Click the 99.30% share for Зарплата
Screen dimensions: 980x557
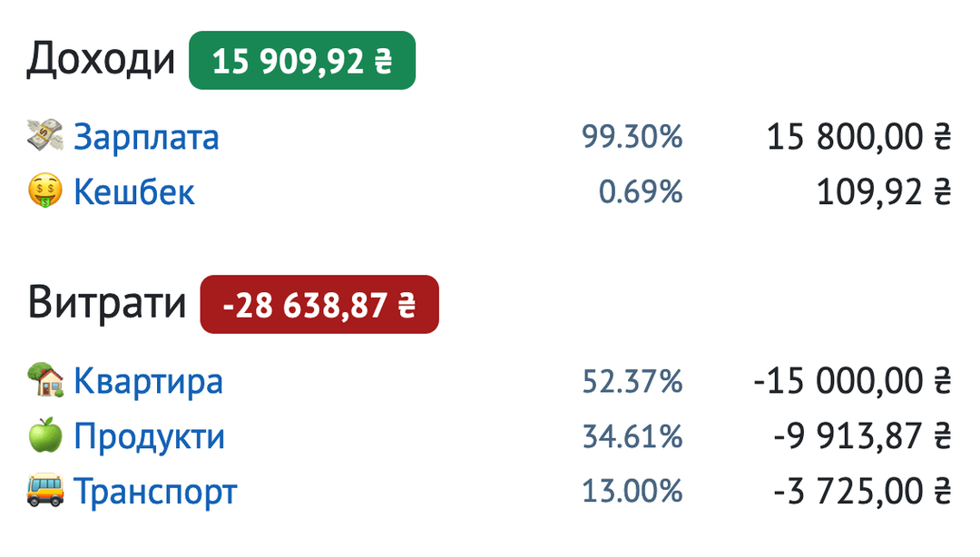(x=632, y=138)
